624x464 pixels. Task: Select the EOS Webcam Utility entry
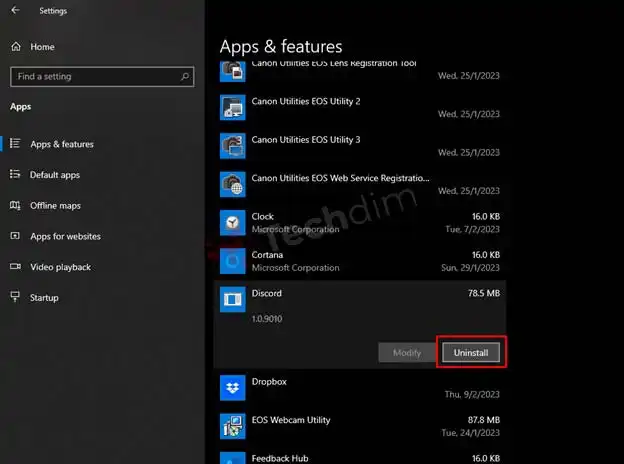click(x=360, y=426)
